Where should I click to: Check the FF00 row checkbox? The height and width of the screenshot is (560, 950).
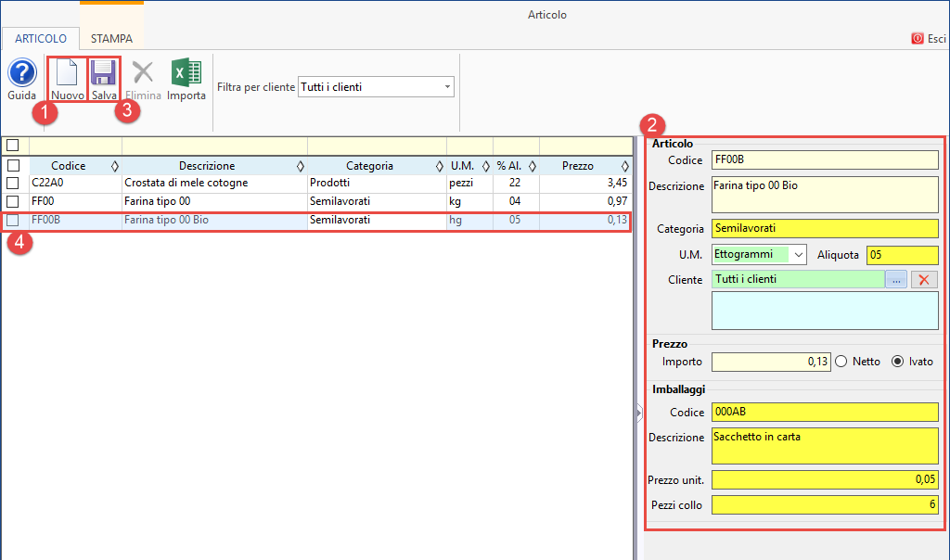pos(13,201)
